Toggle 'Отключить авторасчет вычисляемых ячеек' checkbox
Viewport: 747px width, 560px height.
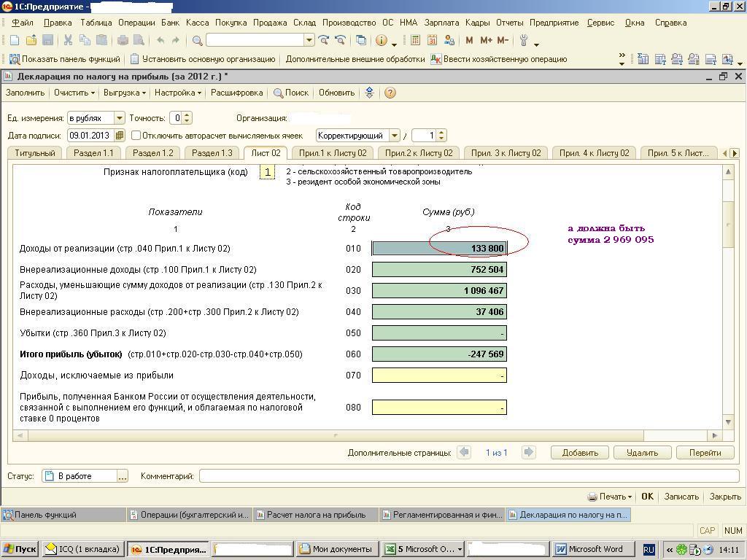point(136,136)
